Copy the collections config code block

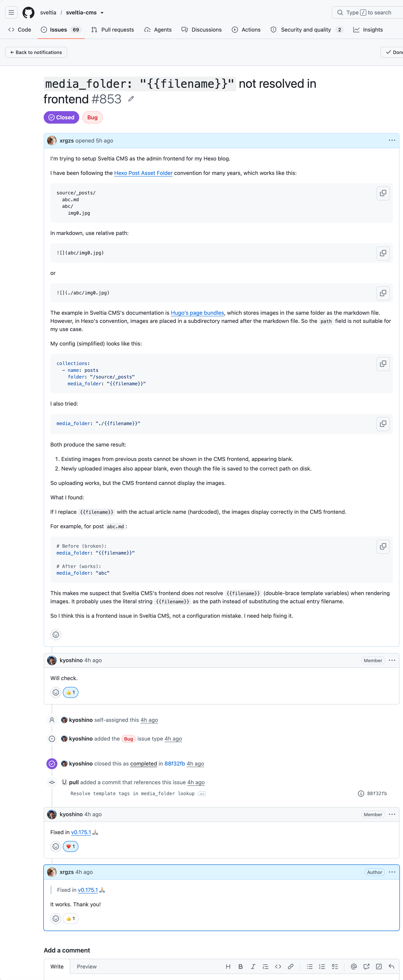point(383,364)
